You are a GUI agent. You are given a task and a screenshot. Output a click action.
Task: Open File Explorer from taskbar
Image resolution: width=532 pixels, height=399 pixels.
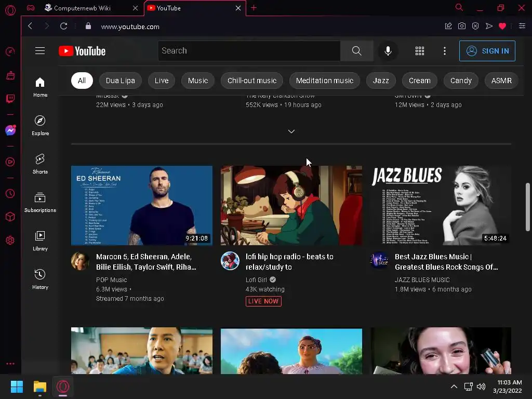39,387
